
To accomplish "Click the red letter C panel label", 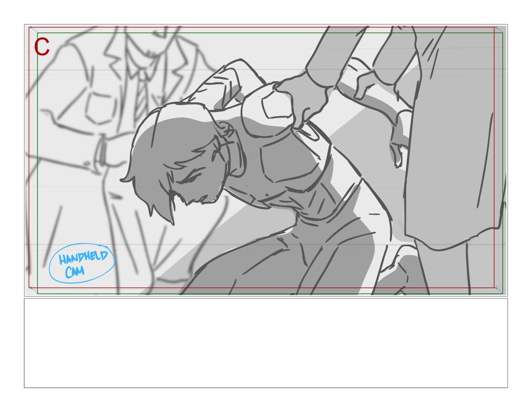I will click(42, 47).
